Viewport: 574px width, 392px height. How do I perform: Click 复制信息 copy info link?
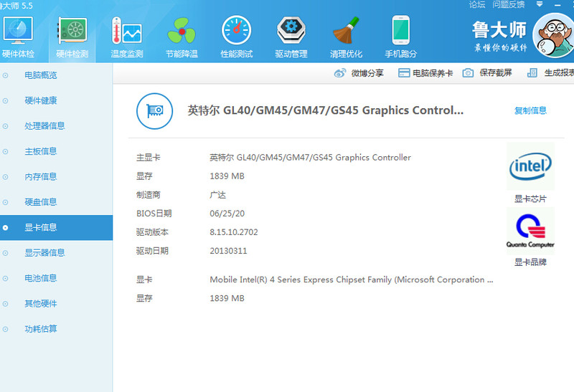530,110
